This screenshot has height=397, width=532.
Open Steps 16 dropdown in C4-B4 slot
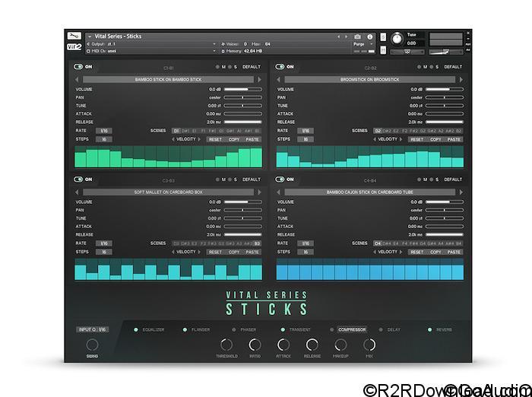click(x=306, y=252)
